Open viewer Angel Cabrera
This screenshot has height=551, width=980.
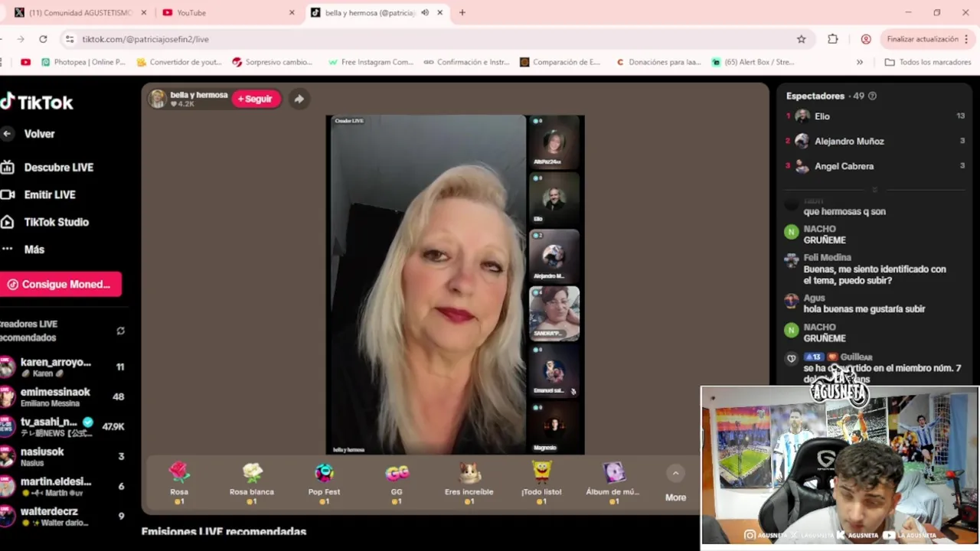844,166
